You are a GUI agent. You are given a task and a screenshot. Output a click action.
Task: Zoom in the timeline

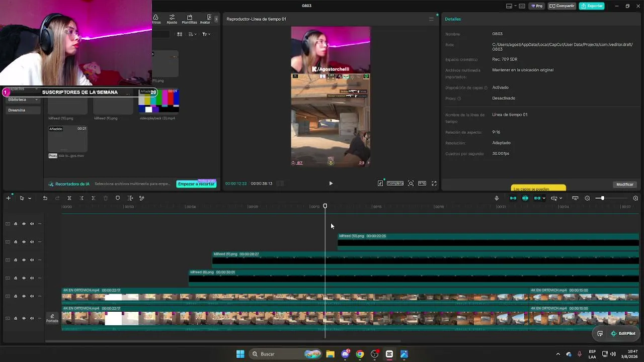(x=635, y=198)
